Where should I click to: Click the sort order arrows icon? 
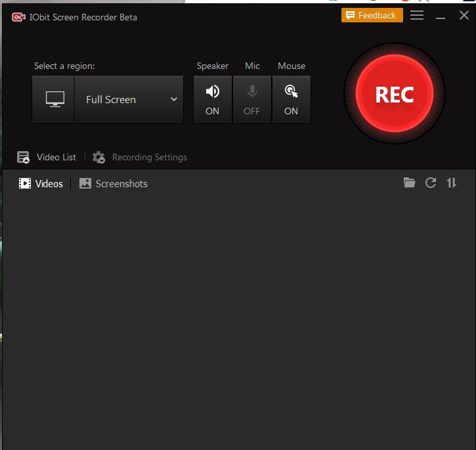452,183
